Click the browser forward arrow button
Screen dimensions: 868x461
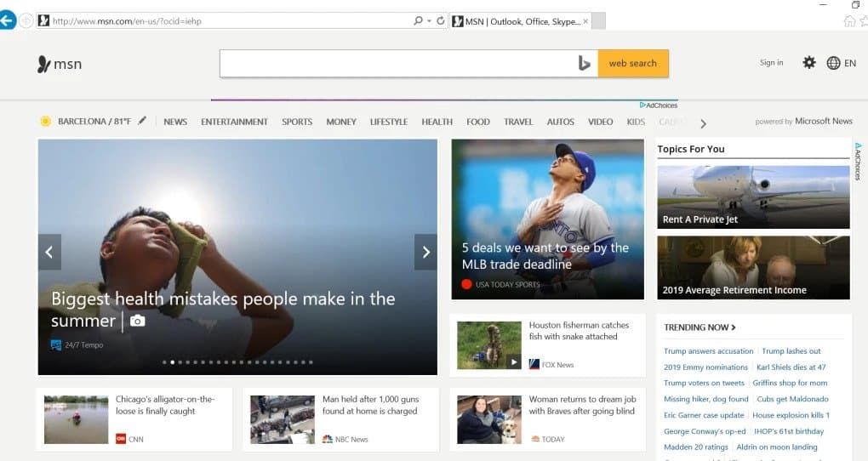coord(26,21)
